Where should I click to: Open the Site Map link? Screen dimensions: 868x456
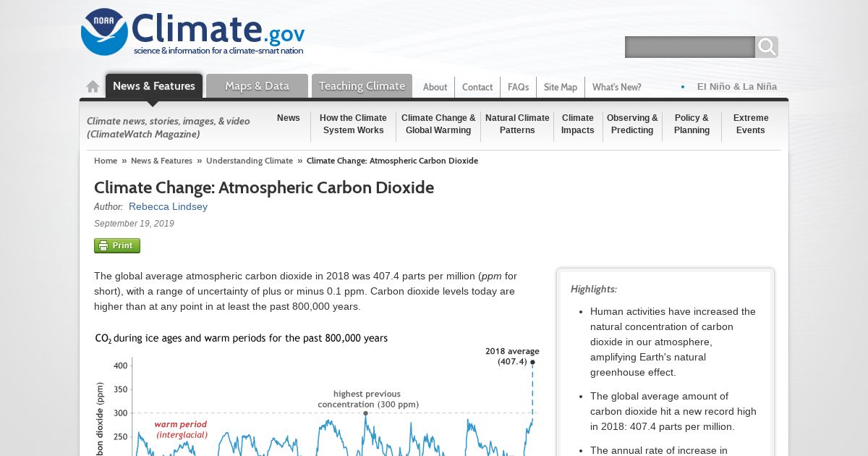coord(561,87)
